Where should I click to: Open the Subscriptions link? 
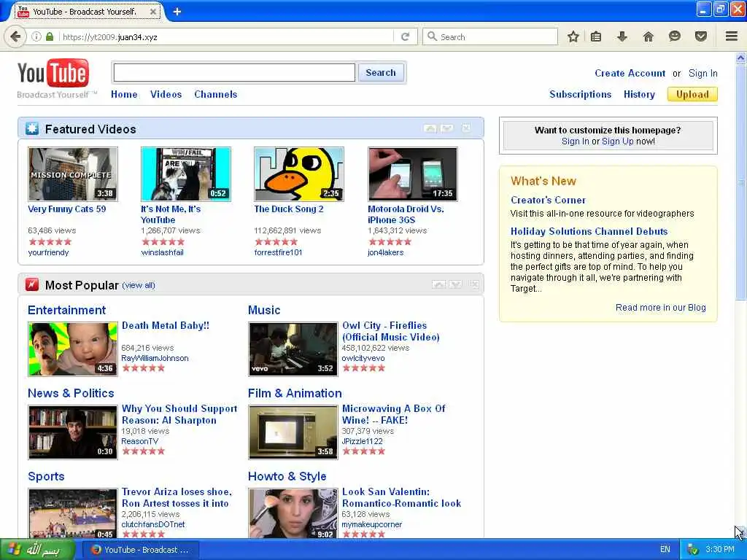click(x=580, y=94)
